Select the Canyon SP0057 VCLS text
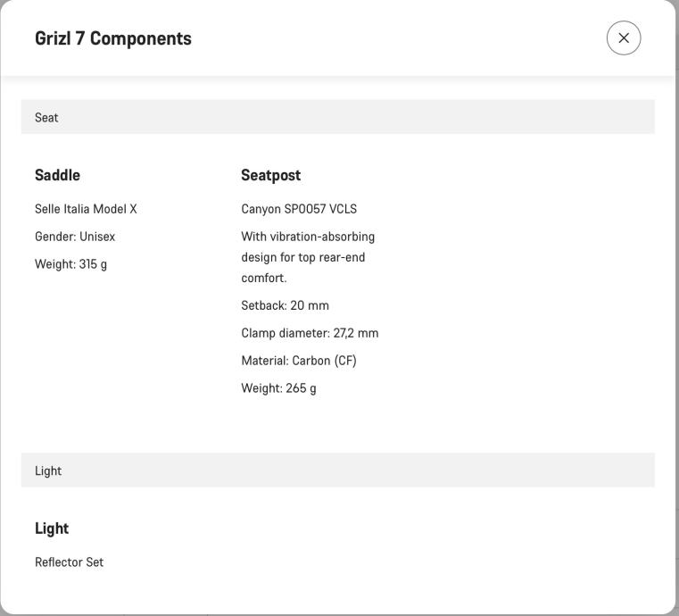This screenshot has height=616, width=679. coord(299,209)
